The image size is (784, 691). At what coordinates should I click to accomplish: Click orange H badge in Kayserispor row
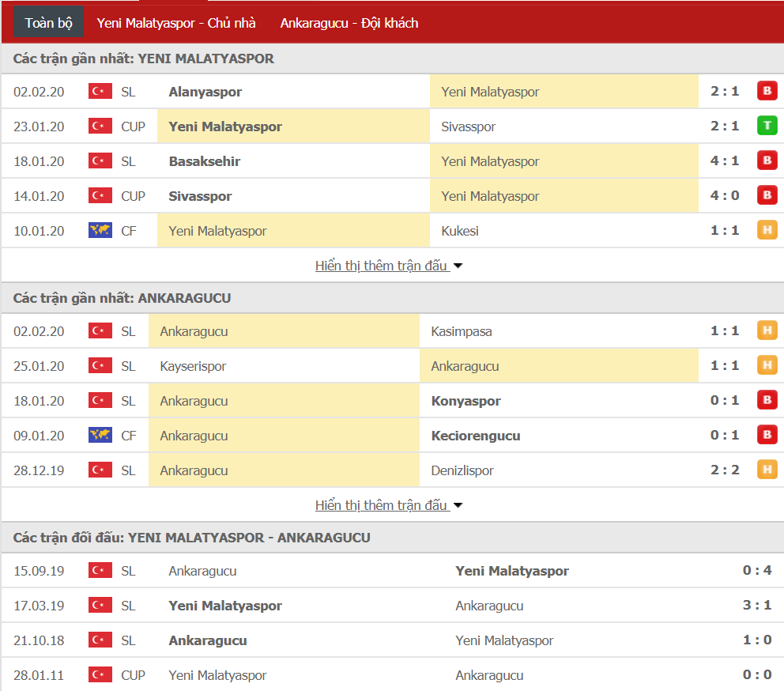click(x=767, y=365)
